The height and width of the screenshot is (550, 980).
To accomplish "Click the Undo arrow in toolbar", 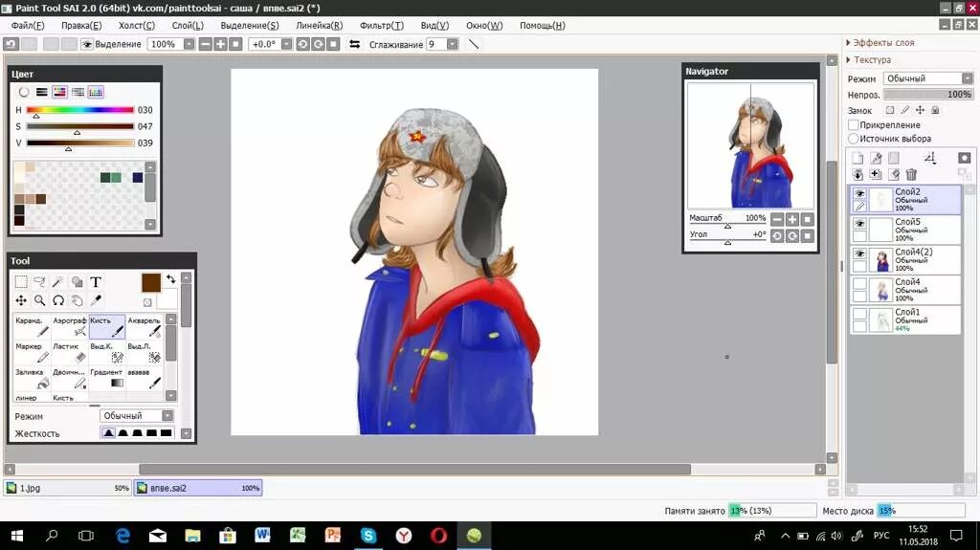I will 11,44.
